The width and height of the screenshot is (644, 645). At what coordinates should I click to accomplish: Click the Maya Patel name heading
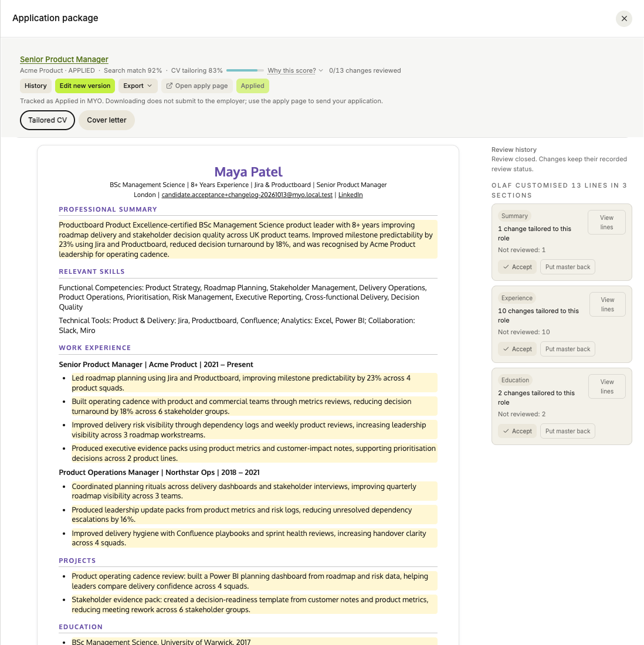point(248,172)
